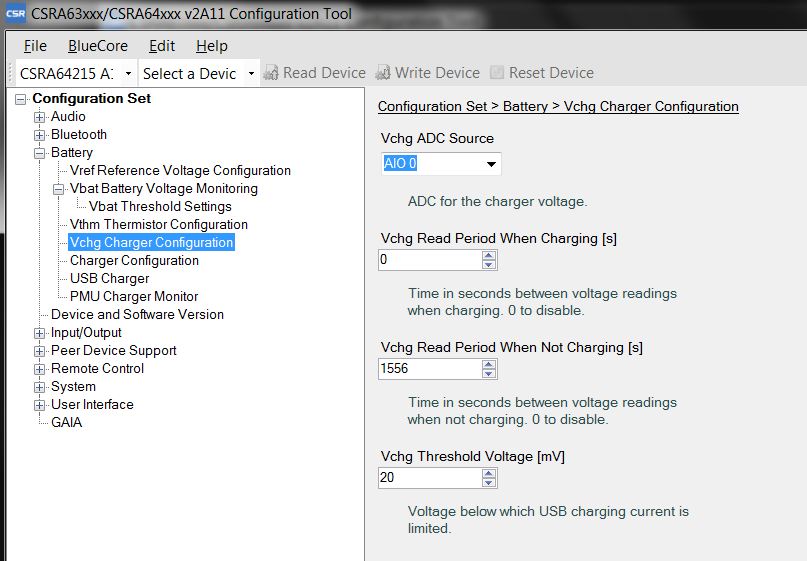This screenshot has height=561, width=807.
Task: Select USB Charger in the tree
Action: (x=109, y=278)
